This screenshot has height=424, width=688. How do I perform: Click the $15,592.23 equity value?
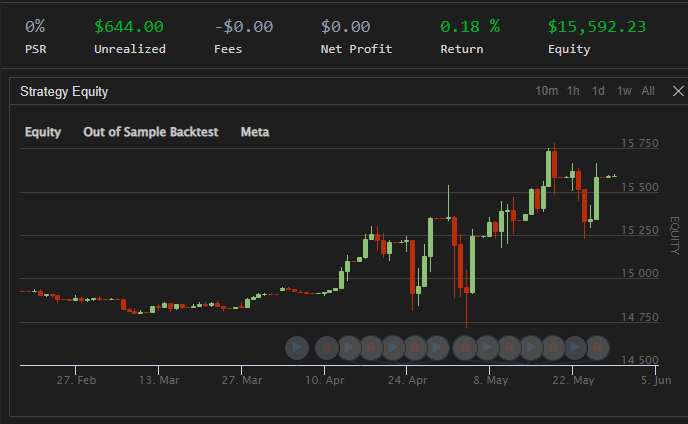597,27
